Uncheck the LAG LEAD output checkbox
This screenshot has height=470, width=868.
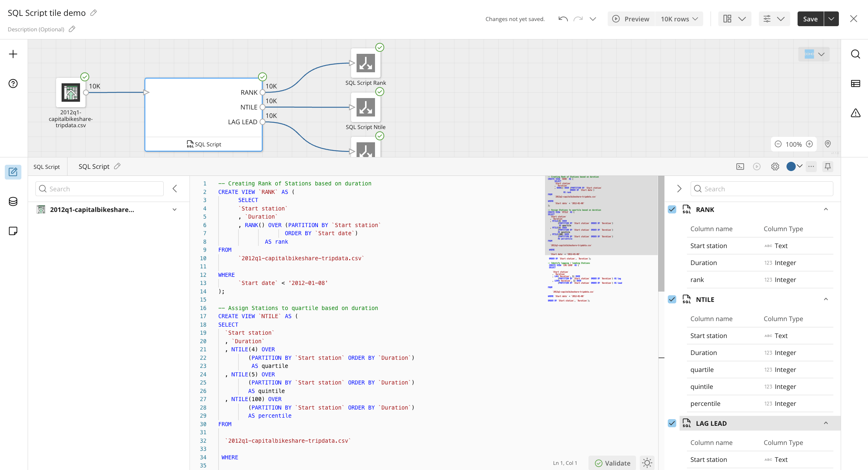click(672, 424)
